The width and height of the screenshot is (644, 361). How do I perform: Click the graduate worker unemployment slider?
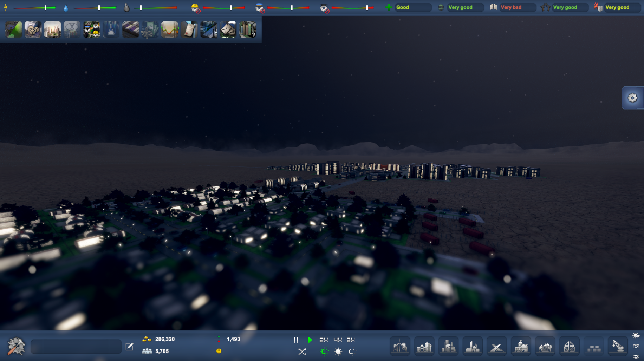[353, 7]
